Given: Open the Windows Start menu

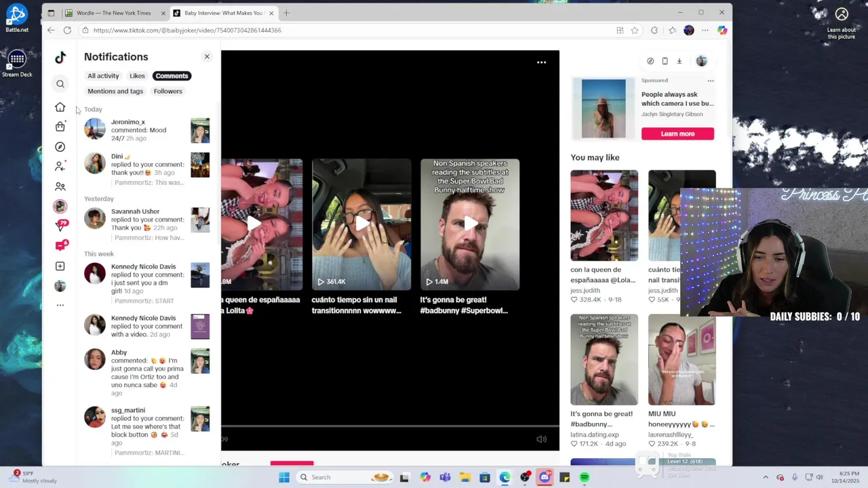Looking at the screenshot, I should [x=284, y=477].
